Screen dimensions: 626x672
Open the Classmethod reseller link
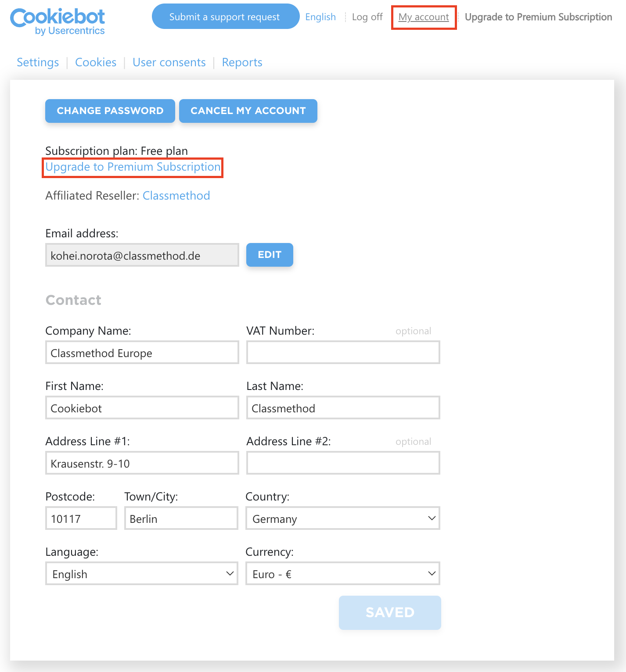tap(176, 195)
